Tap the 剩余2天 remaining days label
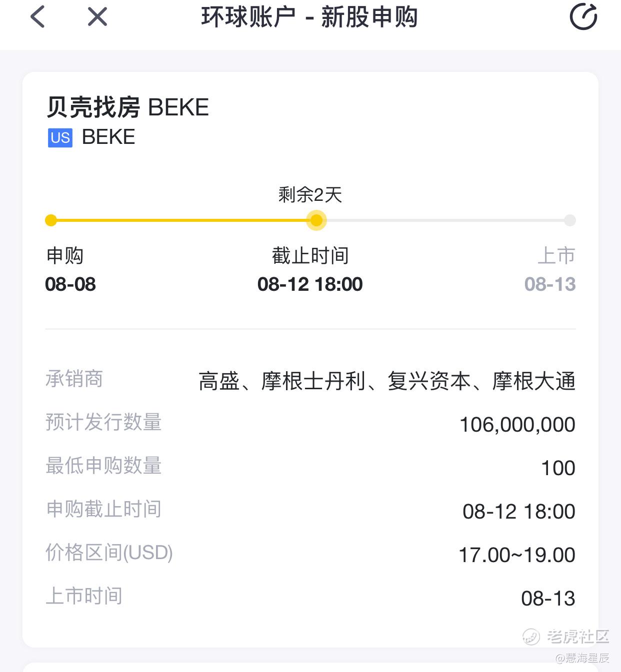The image size is (621, 672). coord(310,194)
